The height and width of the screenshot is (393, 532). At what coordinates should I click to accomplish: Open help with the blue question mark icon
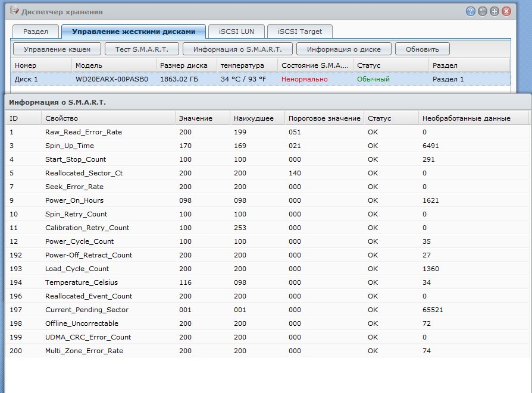pos(471,11)
